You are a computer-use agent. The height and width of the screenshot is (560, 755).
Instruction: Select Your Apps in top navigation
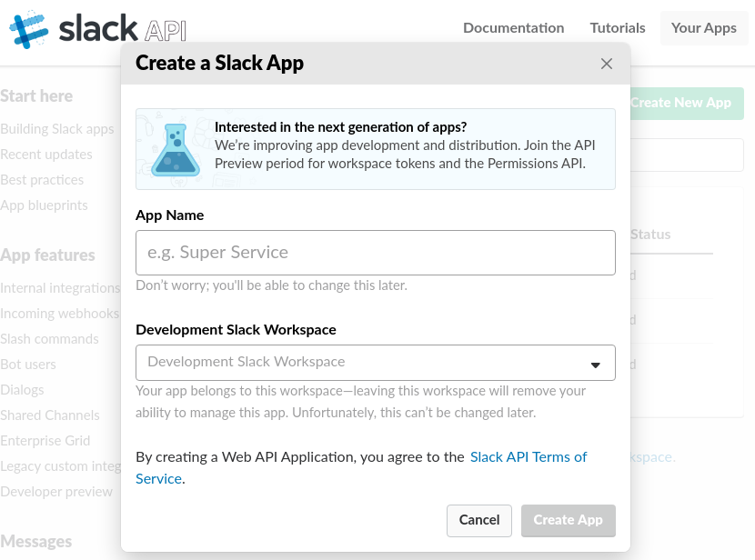pos(703,28)
